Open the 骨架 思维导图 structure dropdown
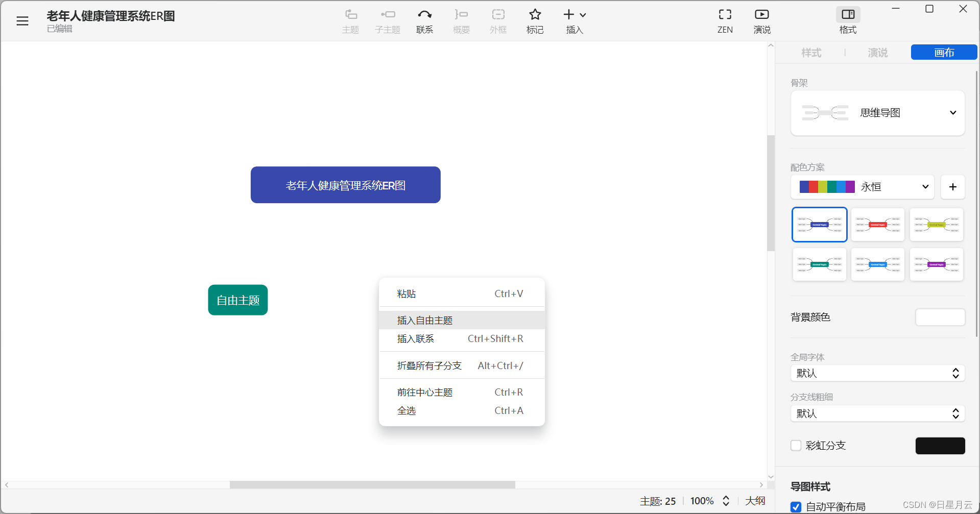 (x=877, y=113)
